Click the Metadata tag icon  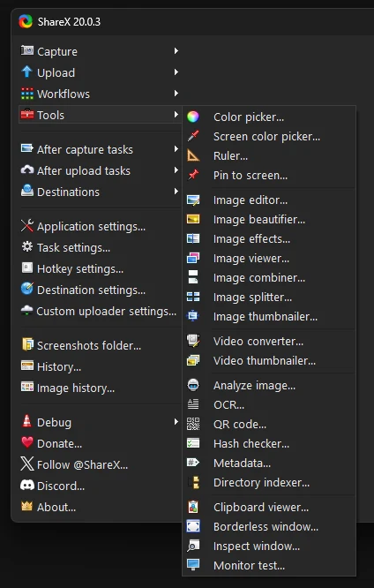coord(193,463)
